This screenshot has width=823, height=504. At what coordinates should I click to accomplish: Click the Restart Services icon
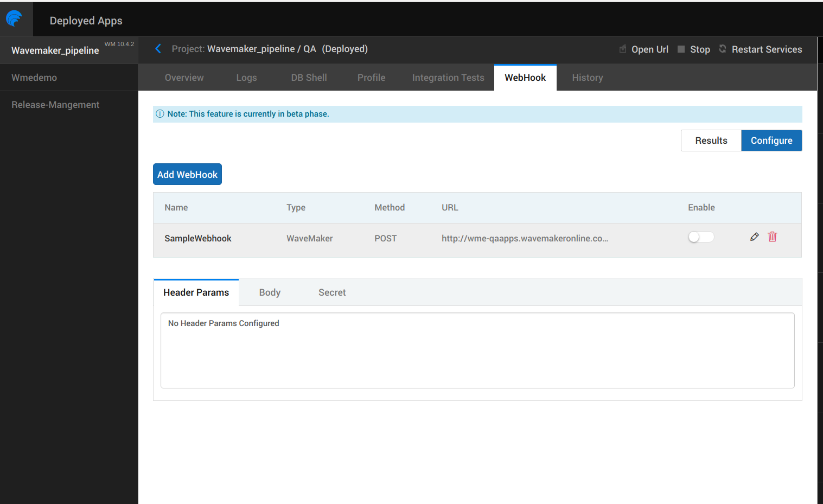point(722,49)
